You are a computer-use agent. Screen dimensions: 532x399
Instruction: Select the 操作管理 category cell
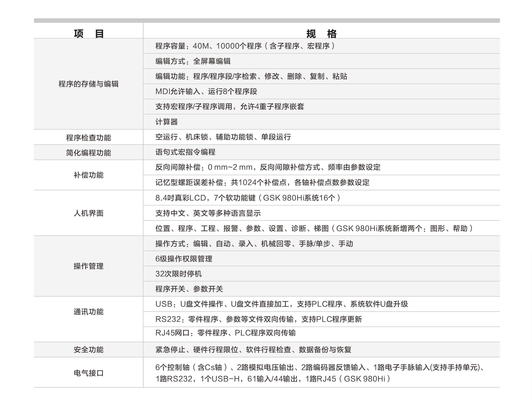pos(88,266)
